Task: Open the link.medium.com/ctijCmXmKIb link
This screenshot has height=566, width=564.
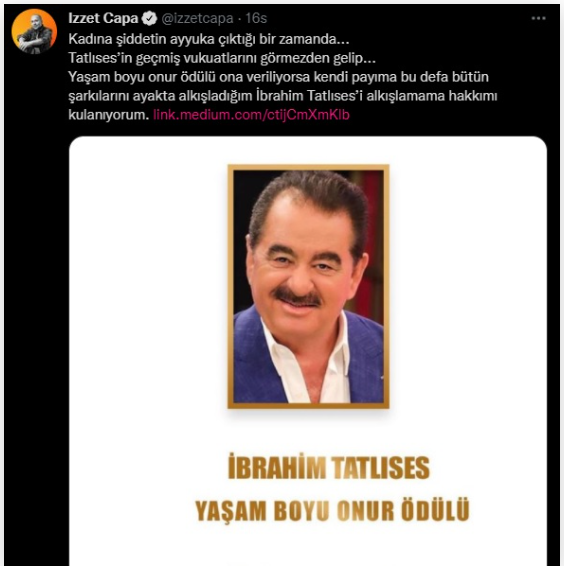Action: (x=251, y=115)
